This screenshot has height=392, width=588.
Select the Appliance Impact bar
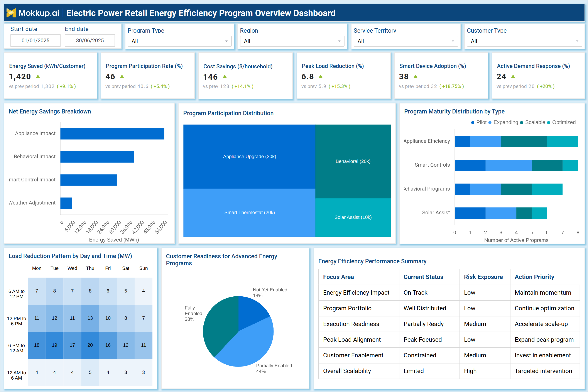[x=112, y=134]
